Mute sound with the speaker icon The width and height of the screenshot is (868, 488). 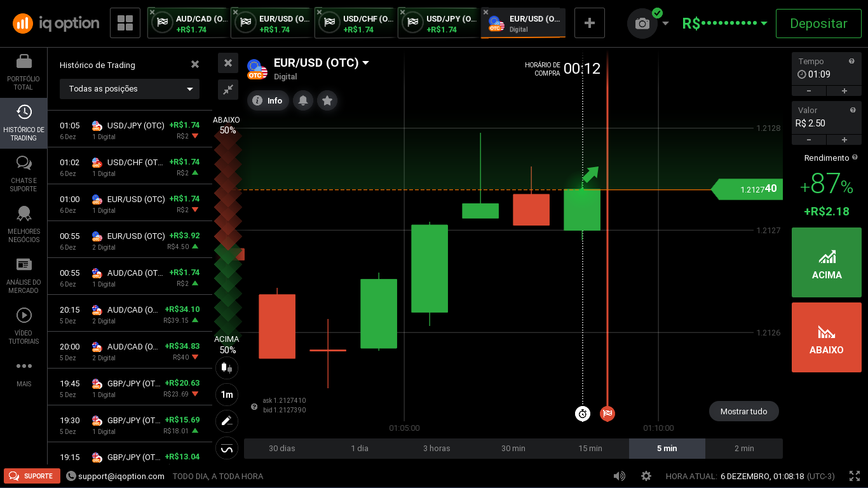(619, 476)
